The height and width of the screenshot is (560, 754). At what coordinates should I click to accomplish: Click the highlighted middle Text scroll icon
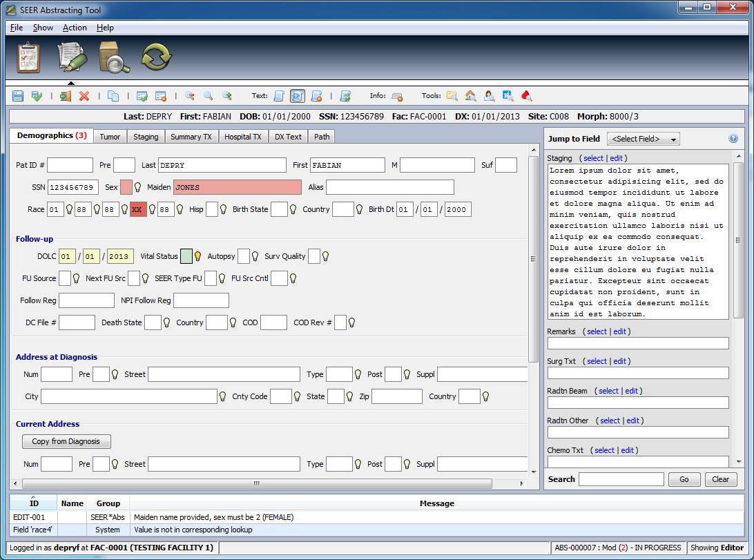tap(297, 96)
